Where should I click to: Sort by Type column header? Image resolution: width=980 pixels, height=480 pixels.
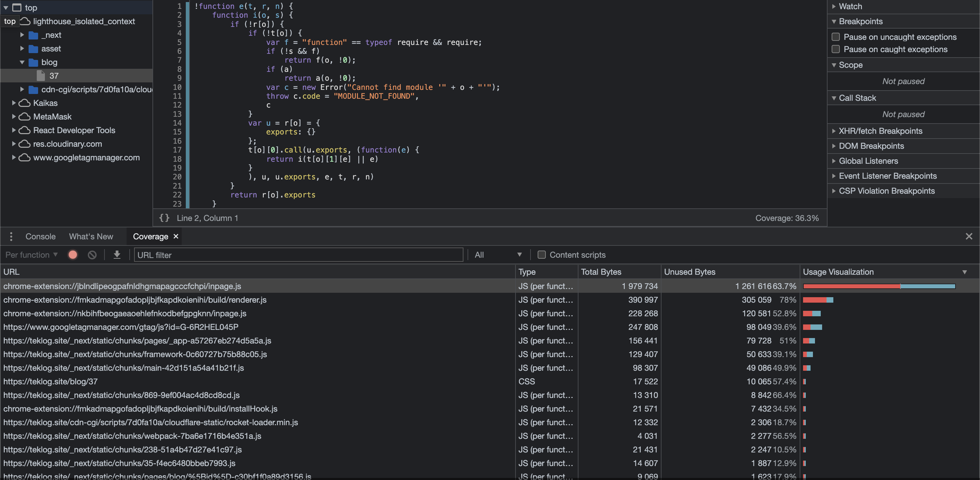547,272
